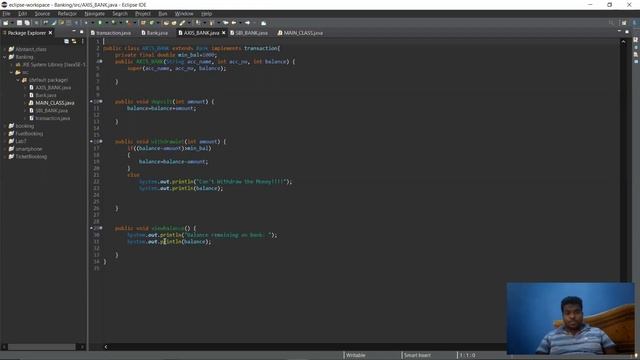The height and width of the screenshot is (360, 640).
Task: Click Package Explorer horizontal scrollbar
Action: click(42, 347)
